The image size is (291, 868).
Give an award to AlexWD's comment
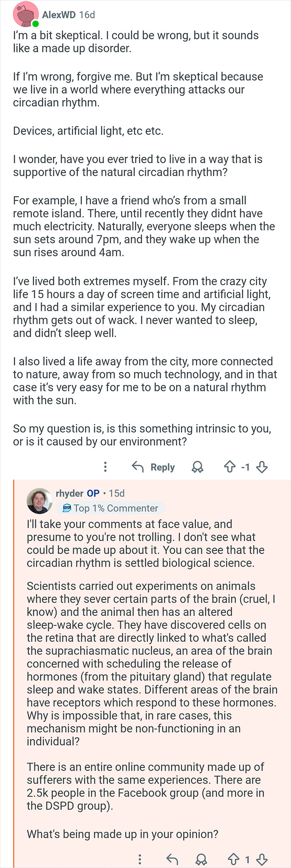click(197, 467)
